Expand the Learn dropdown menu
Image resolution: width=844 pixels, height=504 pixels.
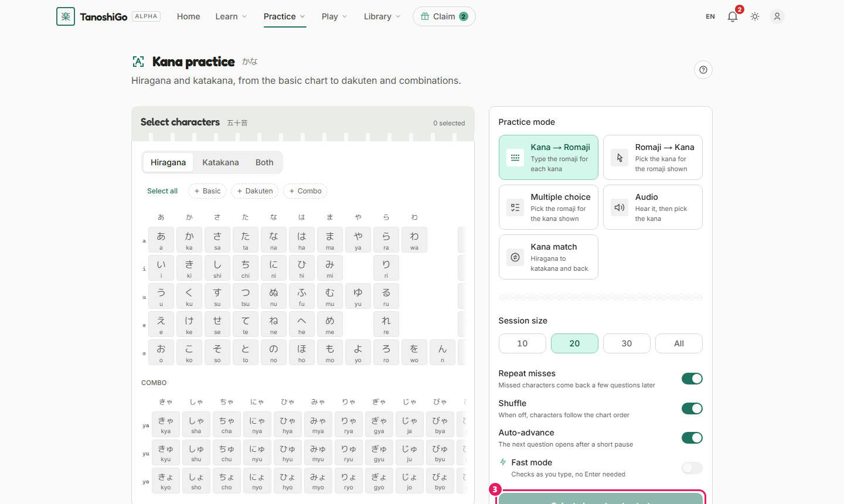[x=231, y=16]
